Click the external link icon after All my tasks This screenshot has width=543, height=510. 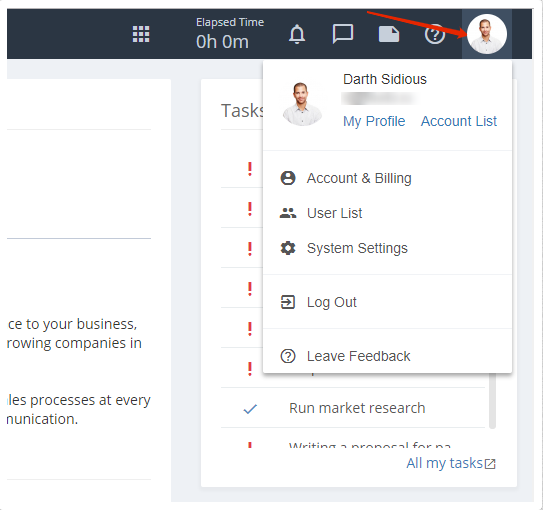490,464
